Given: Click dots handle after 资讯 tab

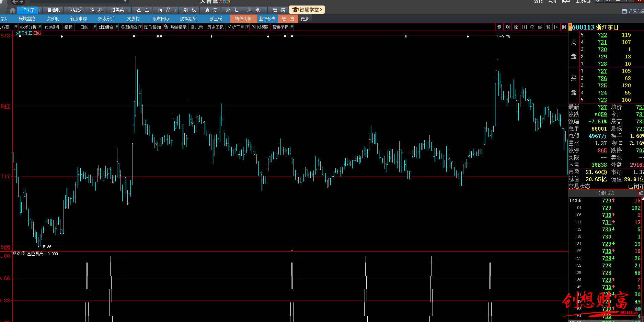Looking at the screenshot, I should (x=265, y=10).
